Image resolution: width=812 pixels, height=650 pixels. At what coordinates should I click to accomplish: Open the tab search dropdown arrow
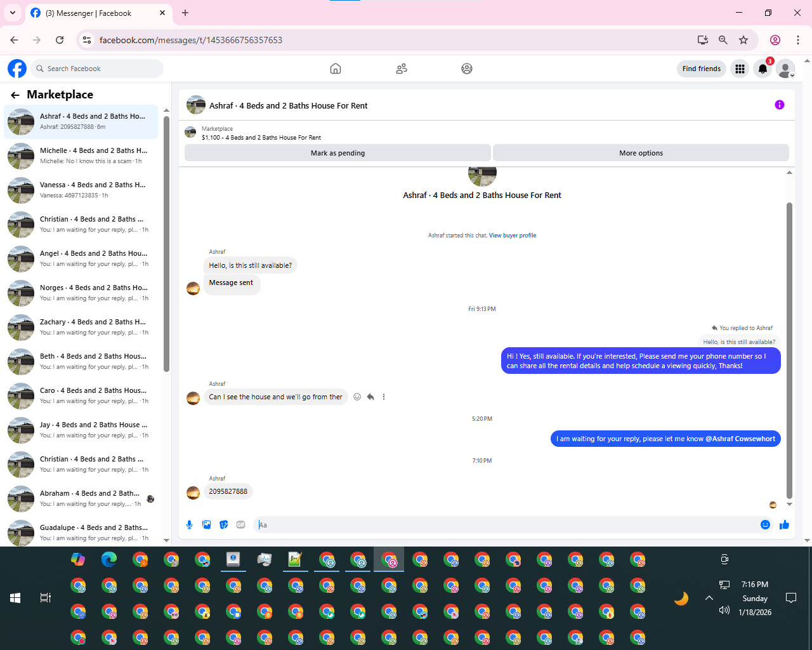(13, 13)
